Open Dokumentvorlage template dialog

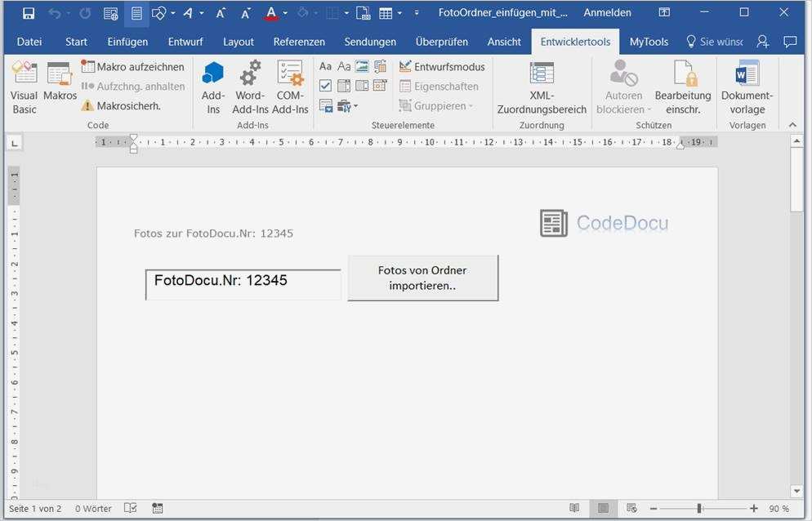click(x=747, y=87)
